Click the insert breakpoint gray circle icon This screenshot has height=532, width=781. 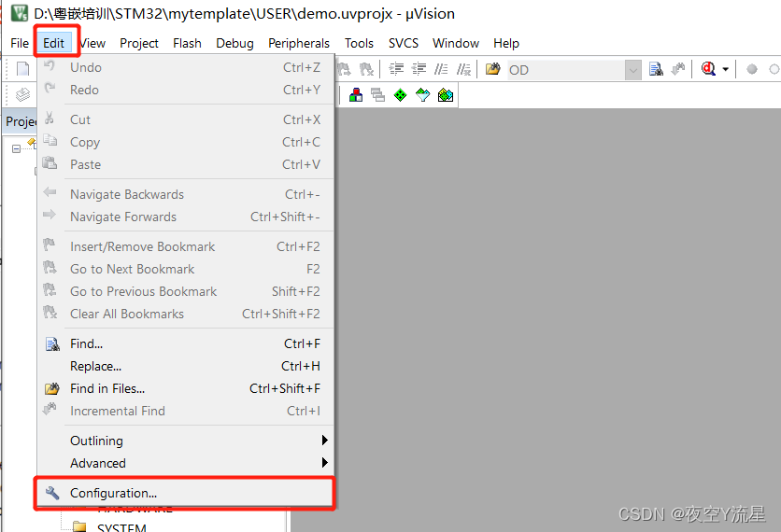[752, 69]
